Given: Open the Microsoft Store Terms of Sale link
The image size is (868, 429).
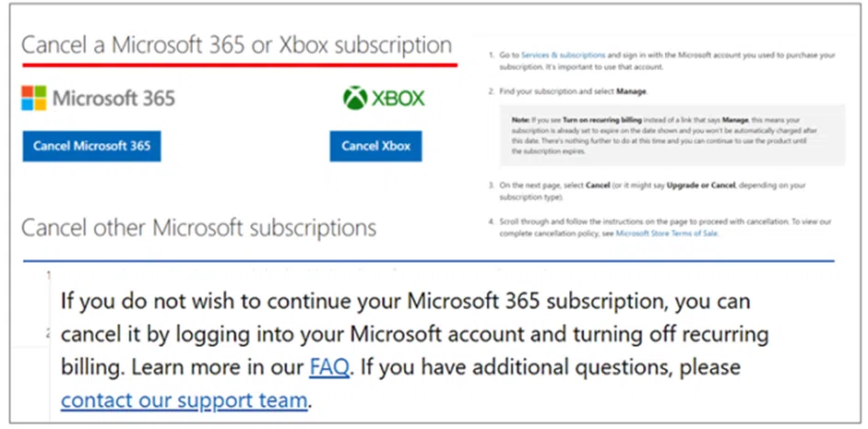Looking at the screenshot, I should [666, 233].
